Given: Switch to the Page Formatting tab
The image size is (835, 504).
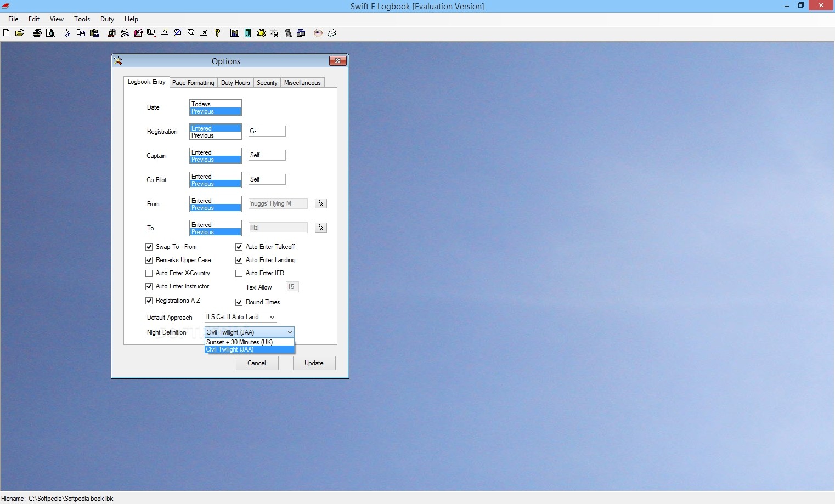Looking at the screenshot, I should 193,83.
